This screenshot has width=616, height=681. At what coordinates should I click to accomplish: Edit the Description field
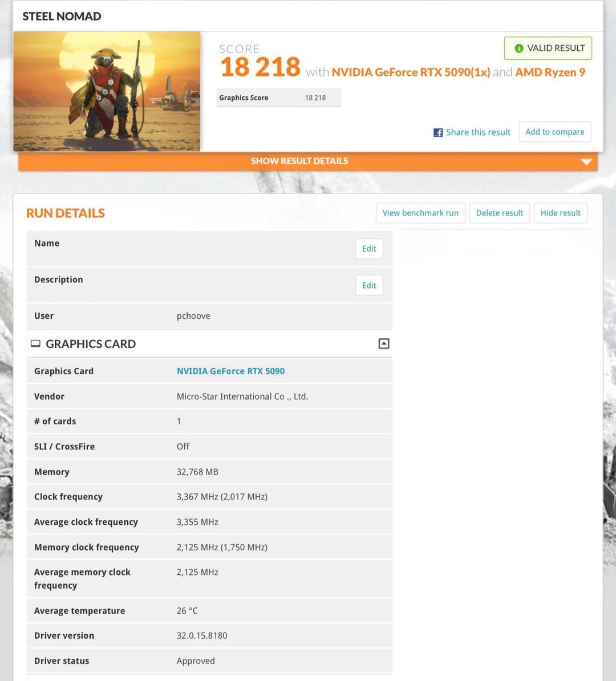tap(369, 285)
